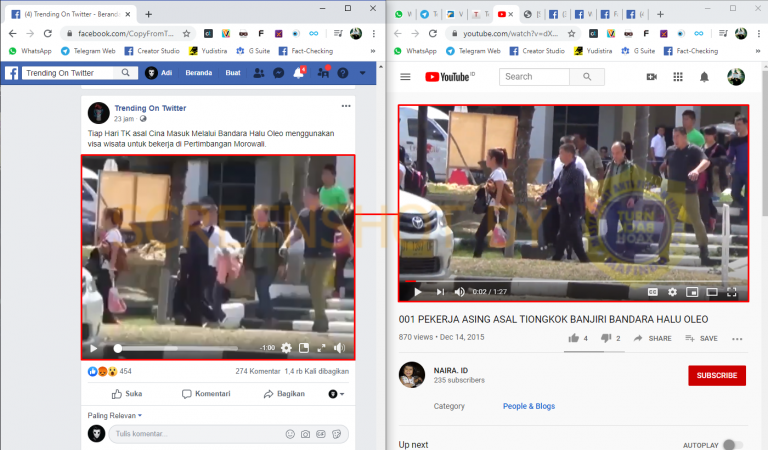
Task: Attach a photo to comment via camera icon
Action: pyautogui.click(x=305, y=434)
